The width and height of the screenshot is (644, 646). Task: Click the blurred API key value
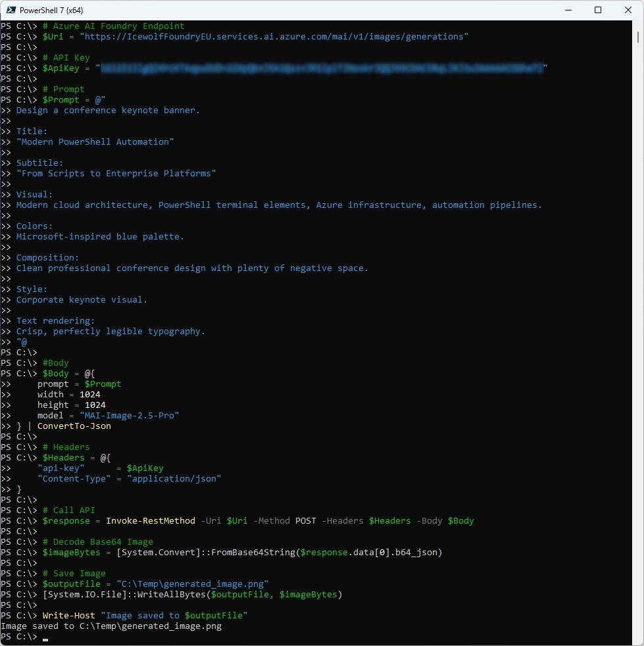pos(322,68)
